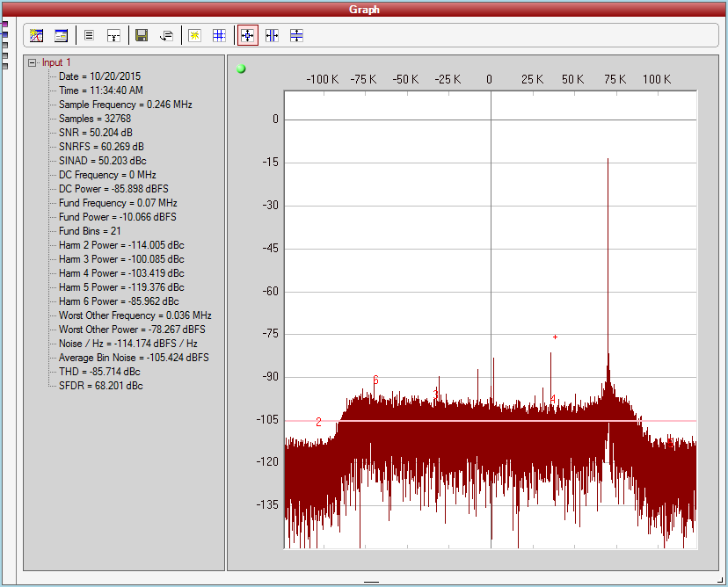Select Harm 4 Power = -103.419 dBc row
This screenshot has height=587, width=728.
pyautogui.click(x=121, y=273)
